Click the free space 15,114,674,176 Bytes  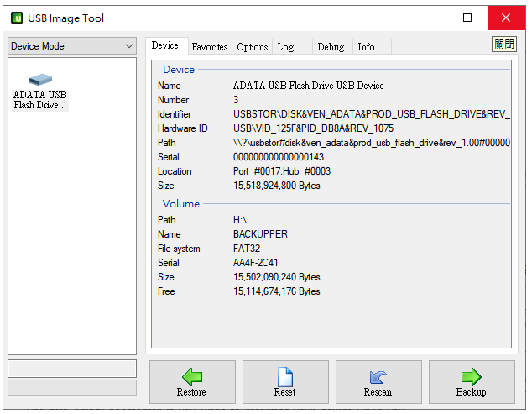(277, 291)
